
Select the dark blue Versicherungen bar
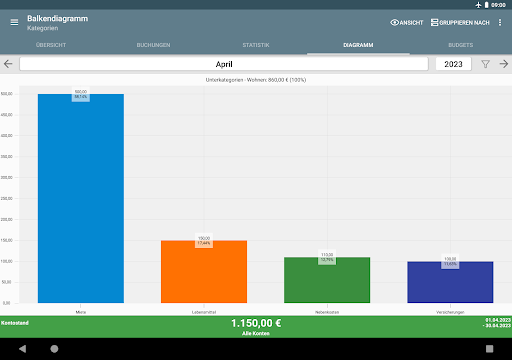450,282
